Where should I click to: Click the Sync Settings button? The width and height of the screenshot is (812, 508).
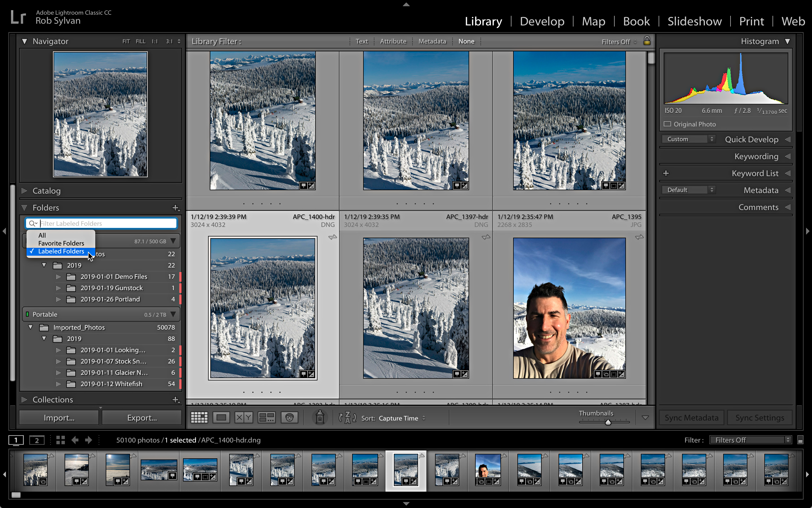pos(760,418)
